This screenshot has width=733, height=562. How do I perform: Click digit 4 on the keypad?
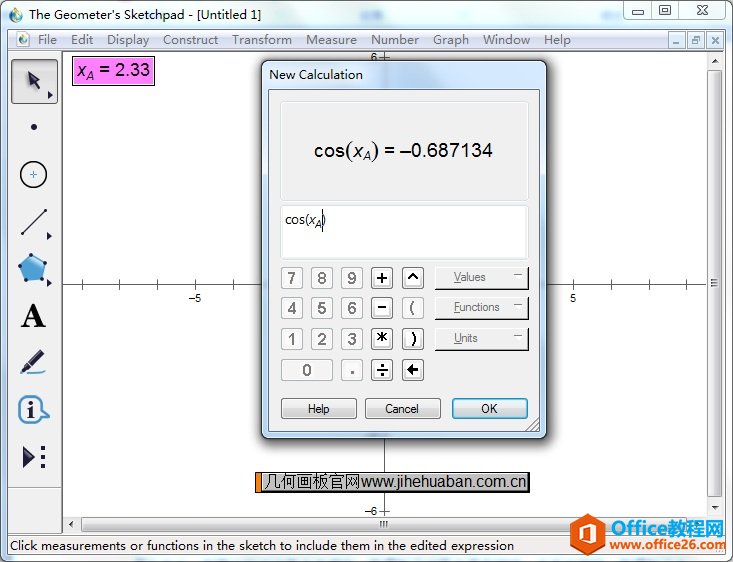[x=292, y=308]
